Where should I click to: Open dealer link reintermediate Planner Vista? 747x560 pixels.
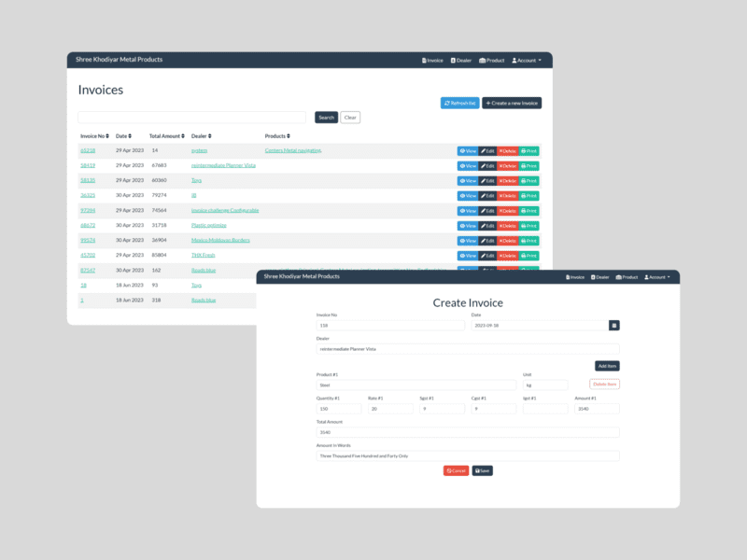(x=223, y=166)
